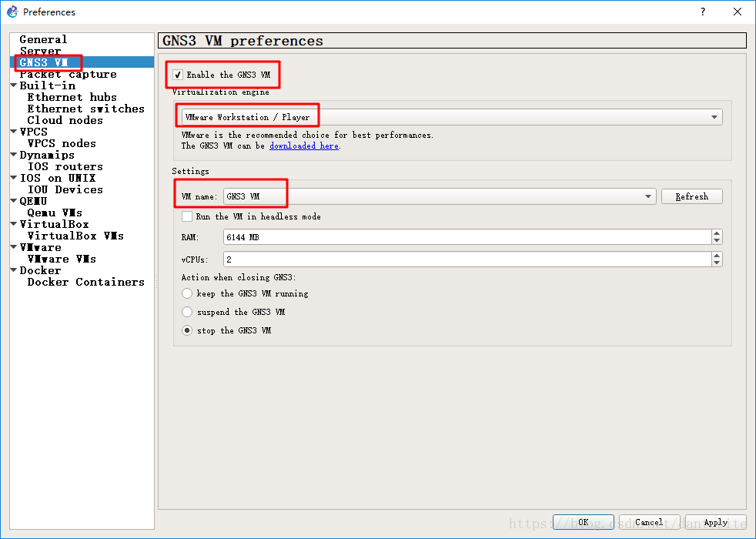Screen dimensions: 756x539
Task: Select GNS3 VM in sidebar
Action: pyautogui.click(x=44, y=62)
